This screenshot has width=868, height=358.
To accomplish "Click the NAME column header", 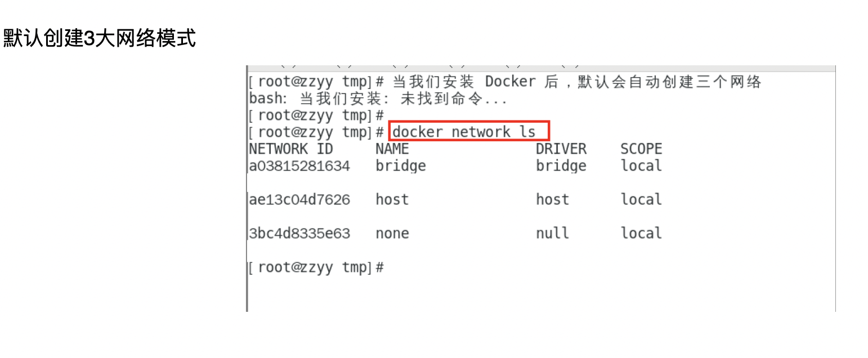I will pyautogui.click(x=392, y=149).
